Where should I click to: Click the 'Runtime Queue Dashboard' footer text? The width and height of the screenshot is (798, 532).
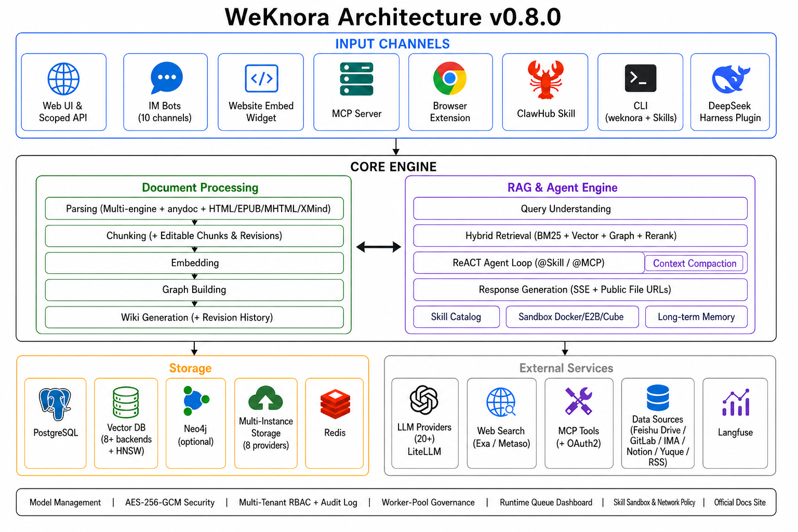pos(546,502)
